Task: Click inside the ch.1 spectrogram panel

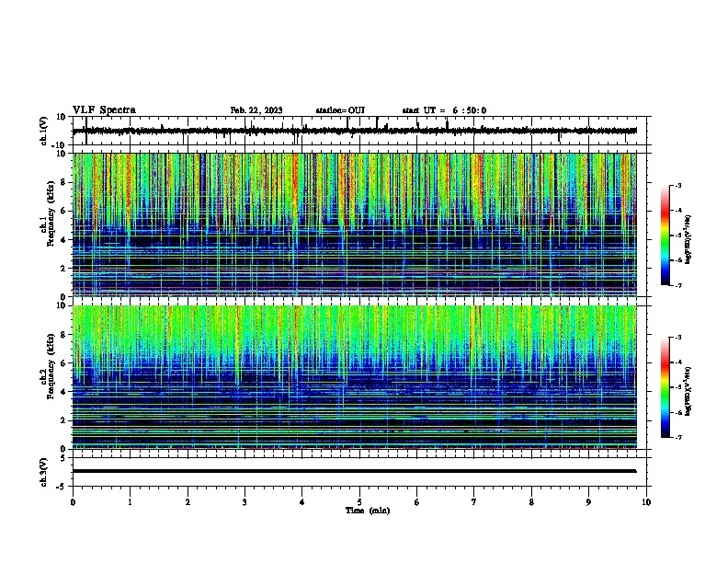Action: point(355,224)
